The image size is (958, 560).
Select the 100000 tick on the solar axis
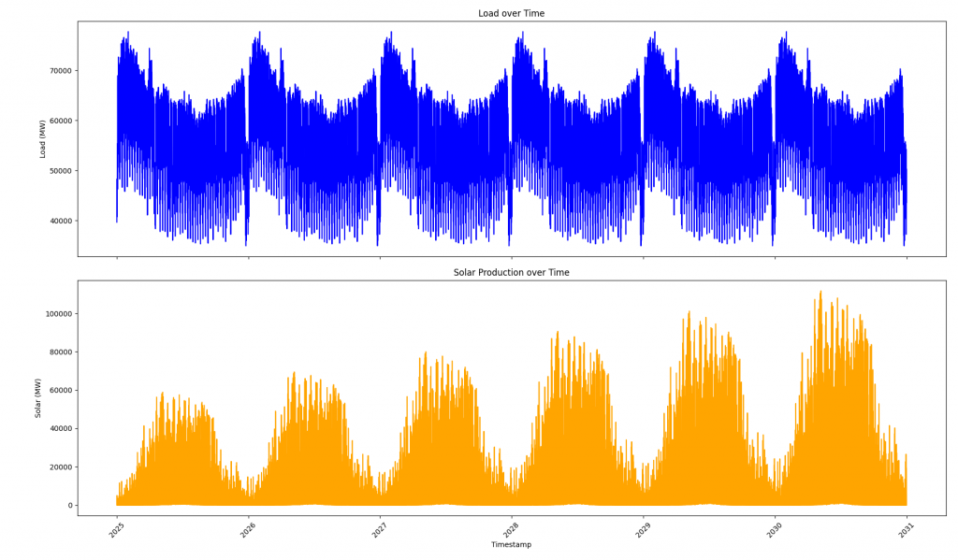point(56,314)
